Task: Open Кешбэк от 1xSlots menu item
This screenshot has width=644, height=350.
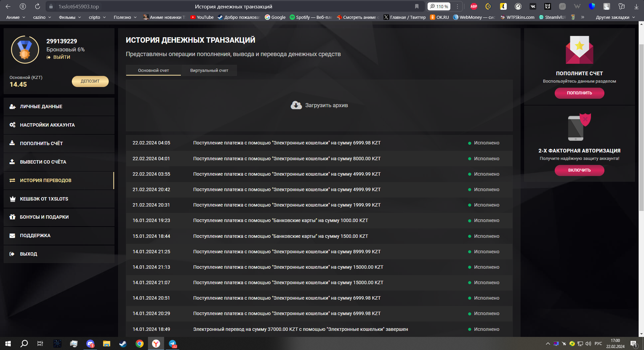Action: (x=59, y=199)
